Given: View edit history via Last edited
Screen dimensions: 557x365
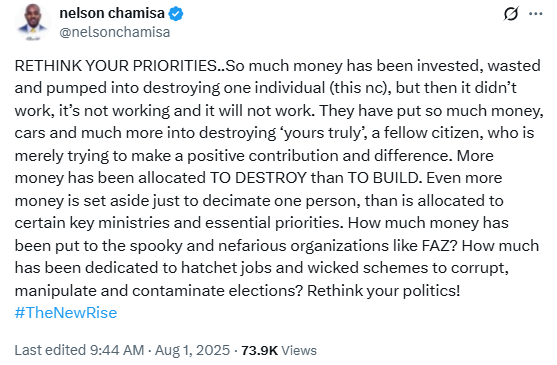Looking at the screenshot, I should click(x=51, y=350).
